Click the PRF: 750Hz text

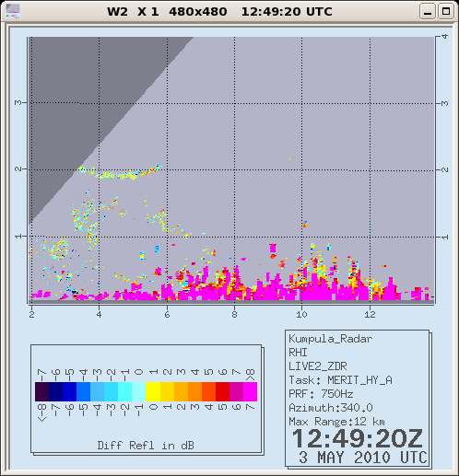click(321, 394)
